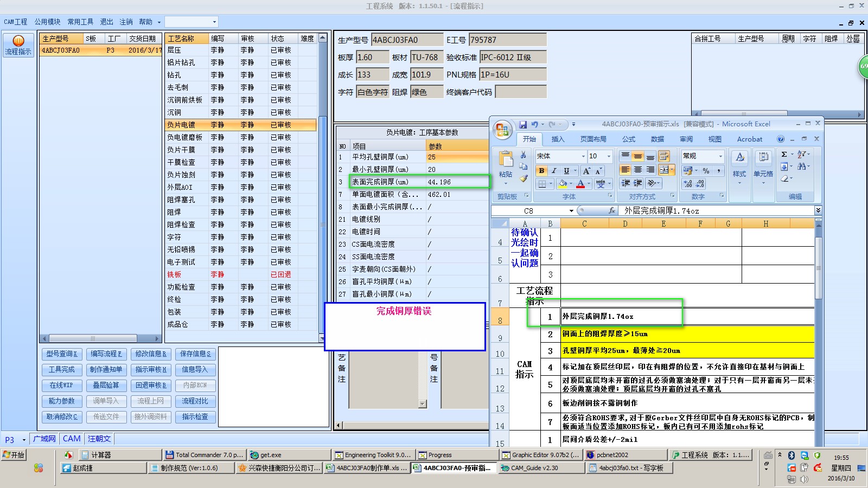868x488 pixels.
Task: Switch to the 页面布局 ribbon tab
Action: [593, 139]
